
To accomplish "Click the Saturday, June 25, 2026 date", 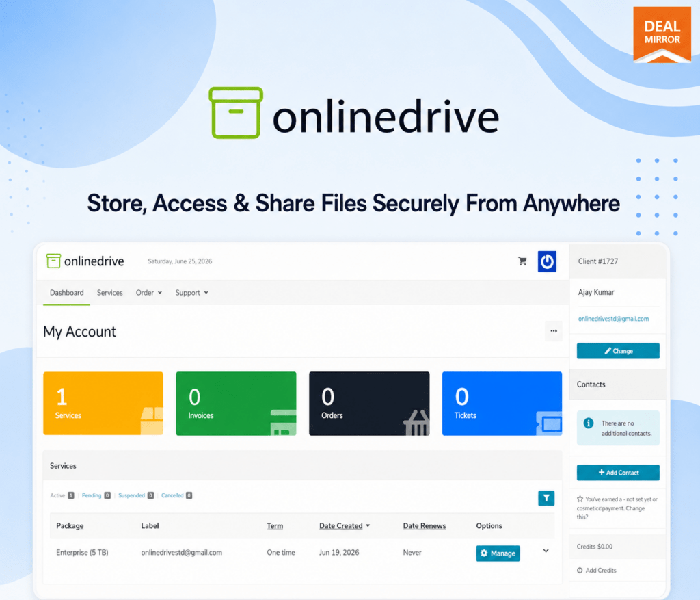I will pyautogui.click(x=180, y=261).
